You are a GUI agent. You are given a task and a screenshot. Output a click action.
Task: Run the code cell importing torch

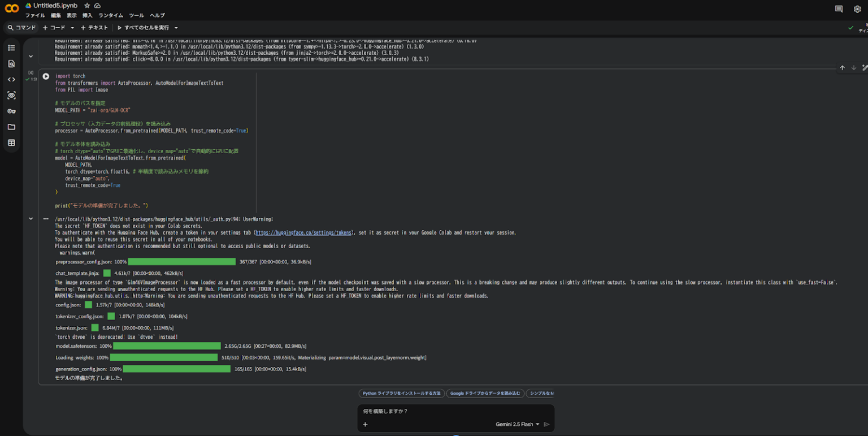[x=46, y=76]
